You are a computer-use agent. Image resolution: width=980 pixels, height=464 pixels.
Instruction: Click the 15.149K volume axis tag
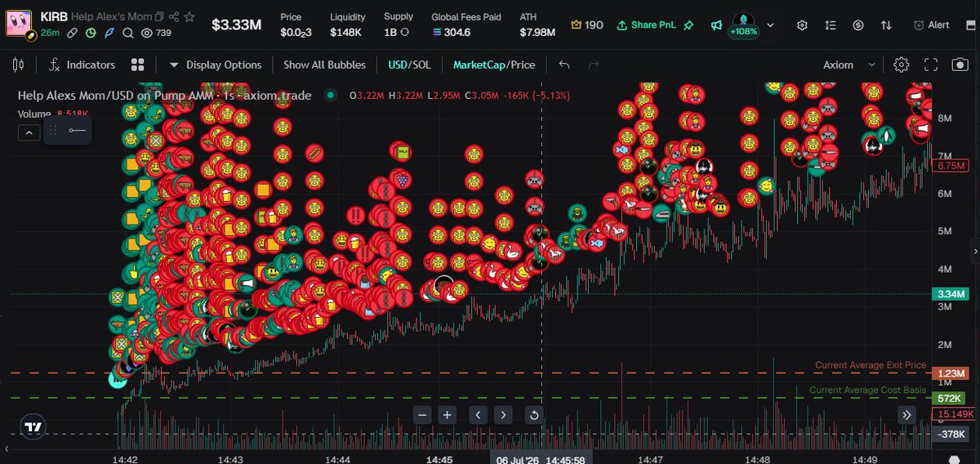[955, 415]
